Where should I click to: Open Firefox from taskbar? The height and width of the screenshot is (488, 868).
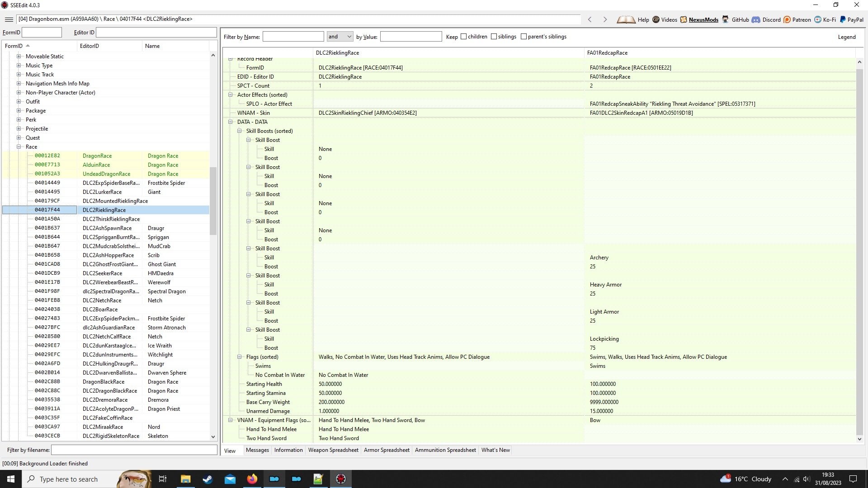[252, 479]
